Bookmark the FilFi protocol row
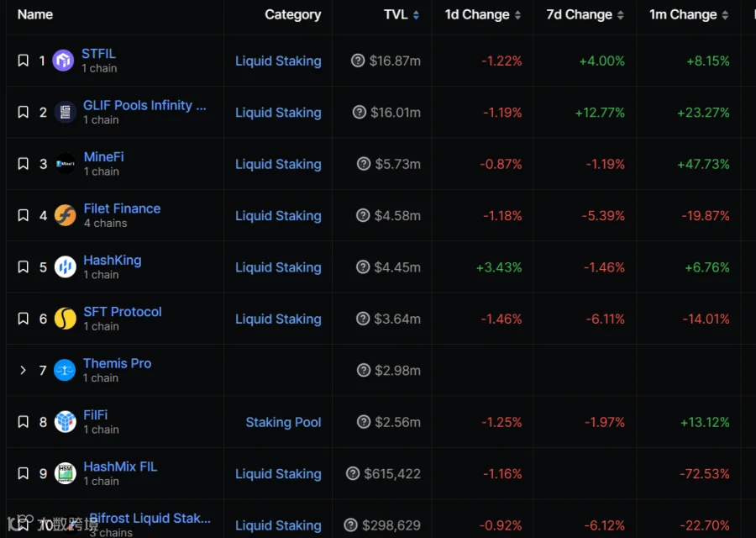Image resolution: width=756 pixels, height=538 pixels. [x=23, y=422]
